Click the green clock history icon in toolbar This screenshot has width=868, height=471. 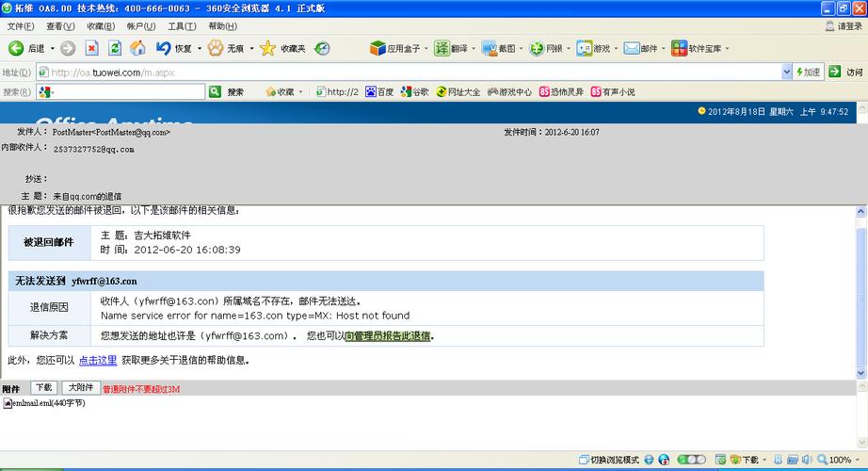click(x=322, y=49)
